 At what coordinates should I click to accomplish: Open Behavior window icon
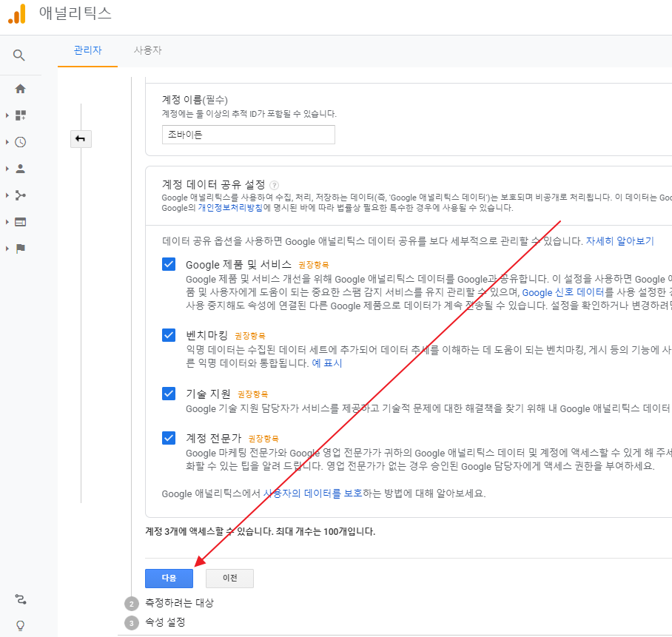[20, 222]
